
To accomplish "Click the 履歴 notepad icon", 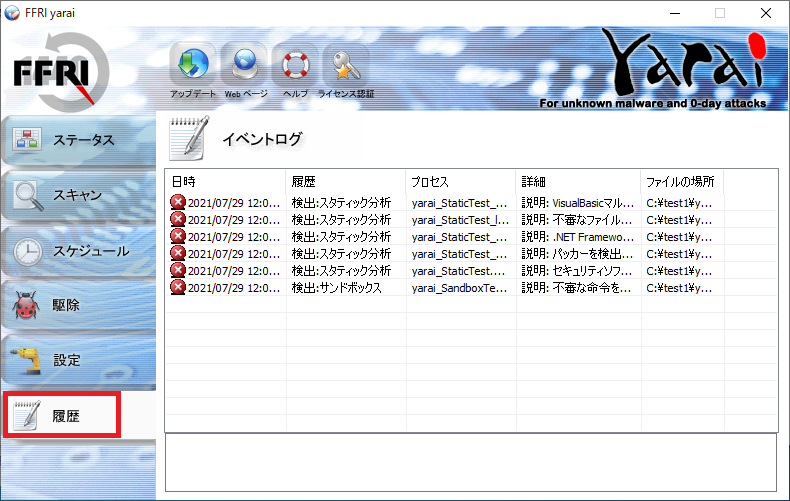I will 27,416.
